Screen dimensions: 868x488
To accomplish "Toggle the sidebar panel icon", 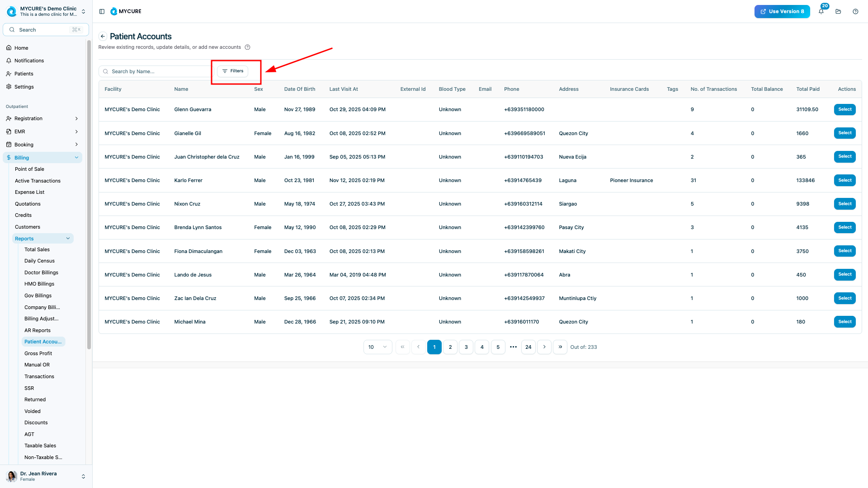I will 102,12.
